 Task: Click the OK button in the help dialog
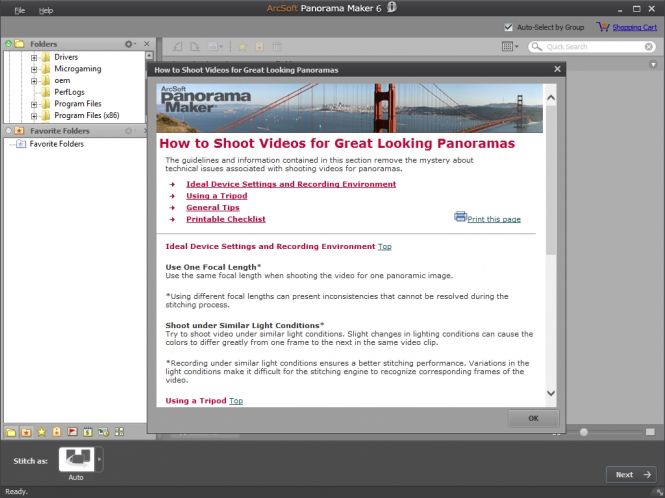pos(533,418)
